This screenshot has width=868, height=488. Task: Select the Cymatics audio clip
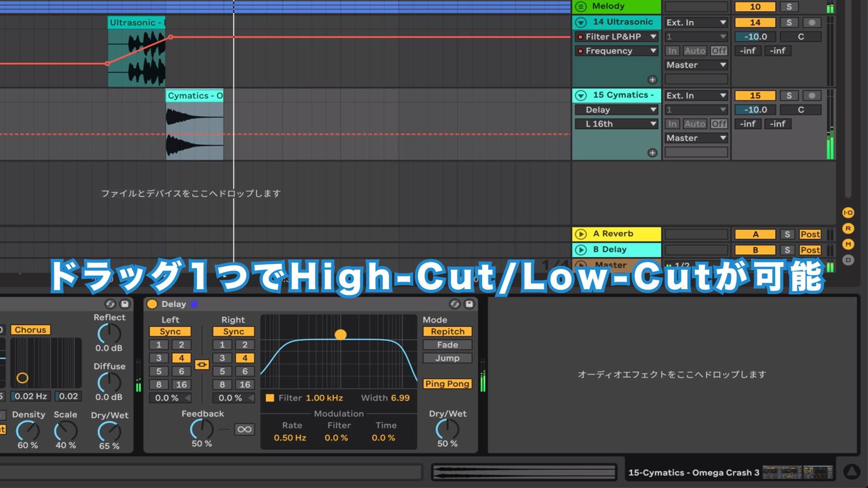(194, 124)
